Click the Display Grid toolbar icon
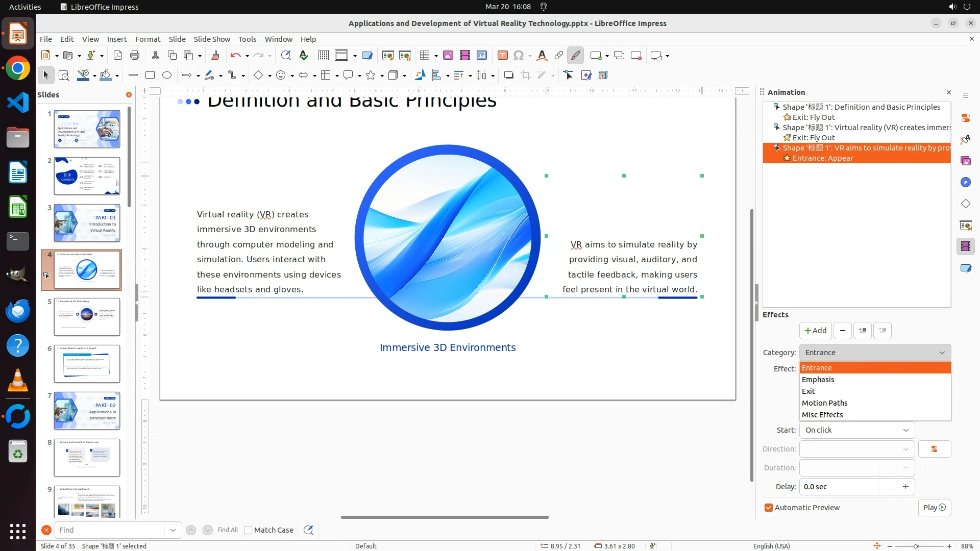This screenshot has width=980, height=551. pyautogui.click(x=323, y=56)
